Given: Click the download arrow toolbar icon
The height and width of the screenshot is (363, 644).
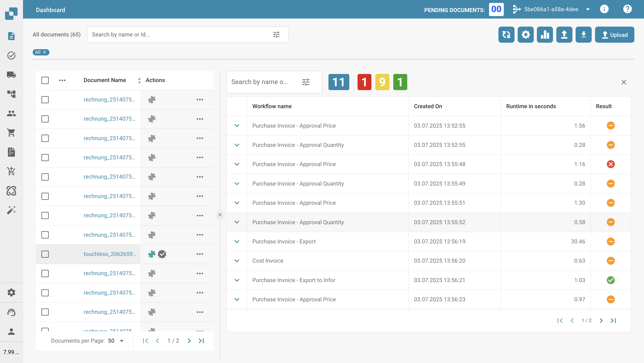Looking at the screenshot, I should [x=583, y=34].
